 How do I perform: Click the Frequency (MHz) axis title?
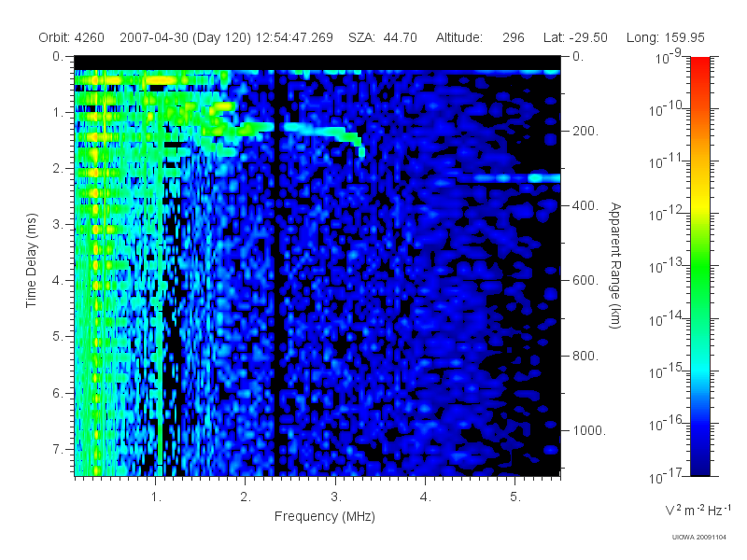pos(324,517)
